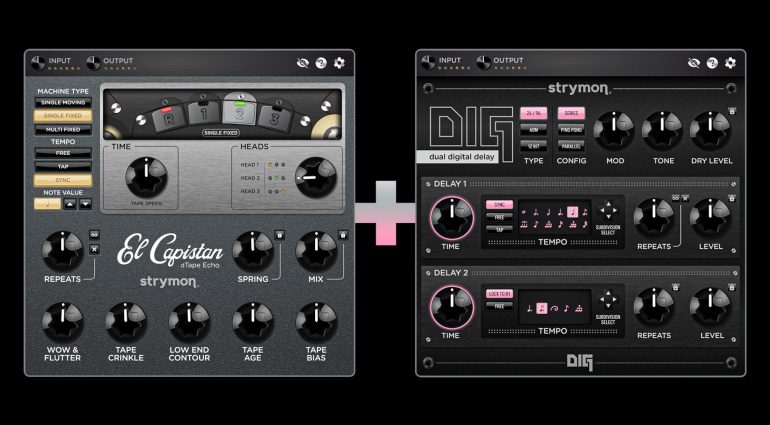Click the TAPE BIAS knob
Viewport: 770px width, 425px height.
[316, 322]
